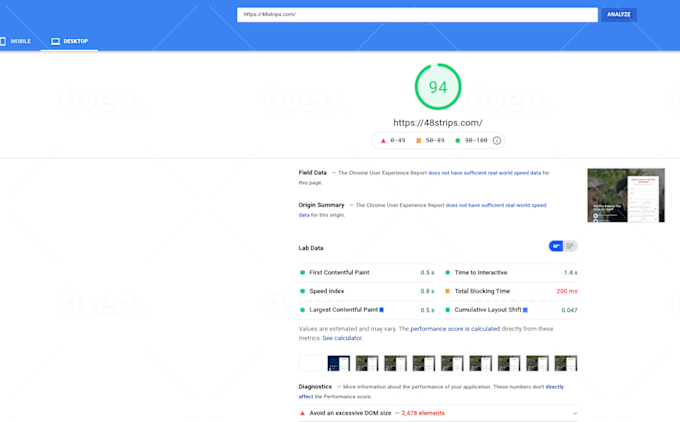Screen dimensions: 680x422
Task: Click Largest Contentful Paint bookmark icon
Action: [382, 310]
